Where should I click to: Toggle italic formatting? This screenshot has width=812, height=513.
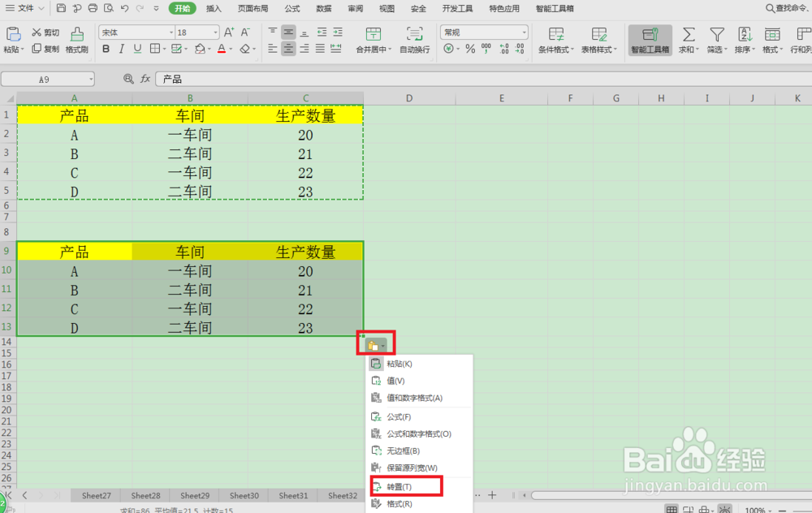click(x=121, y=49)
